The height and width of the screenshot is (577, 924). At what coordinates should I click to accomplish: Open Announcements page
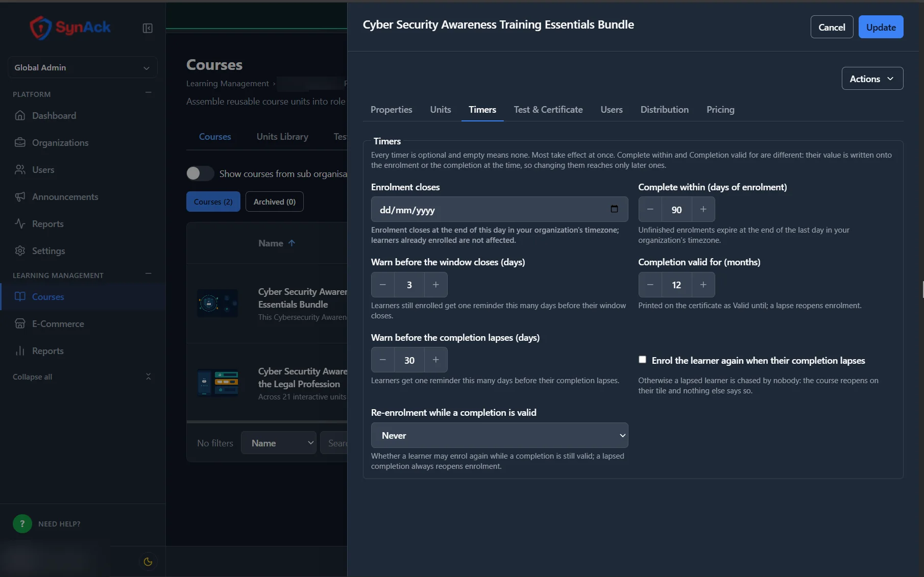[x=83, y=197]
